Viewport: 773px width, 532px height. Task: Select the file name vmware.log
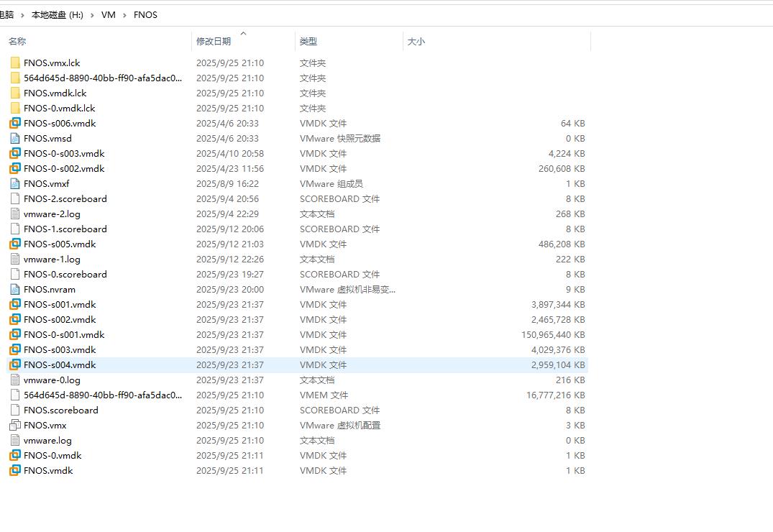47,440
